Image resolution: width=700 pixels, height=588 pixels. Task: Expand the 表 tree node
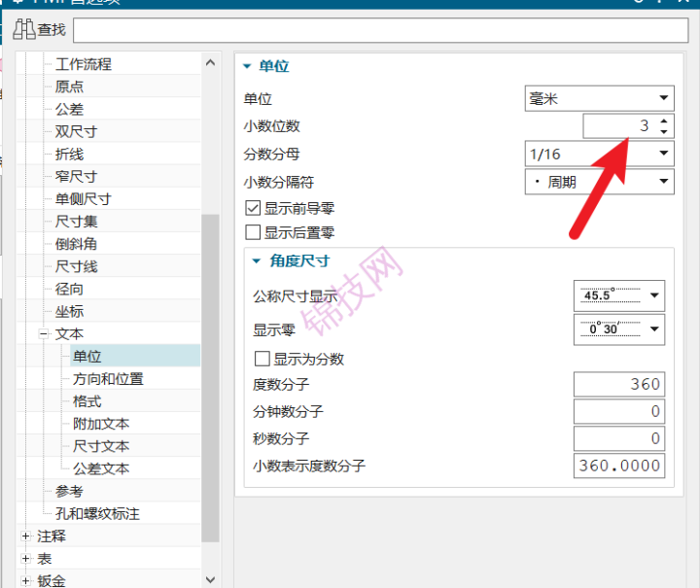25,559
